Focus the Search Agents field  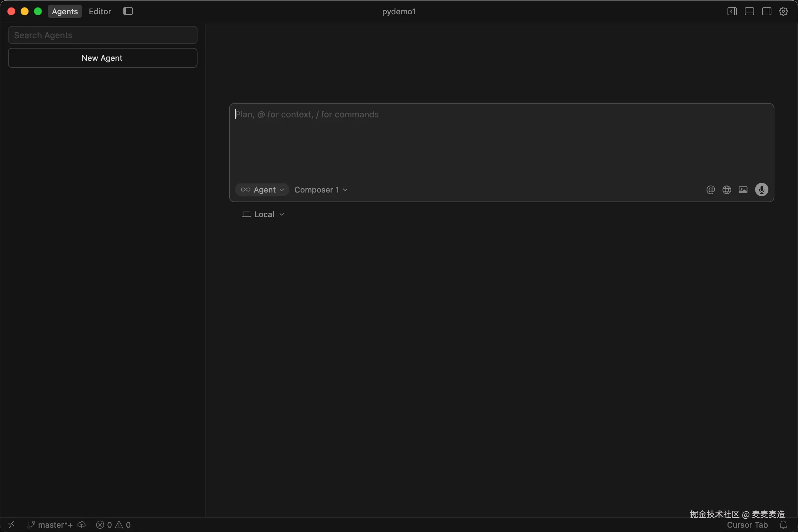tap(102, 35)
